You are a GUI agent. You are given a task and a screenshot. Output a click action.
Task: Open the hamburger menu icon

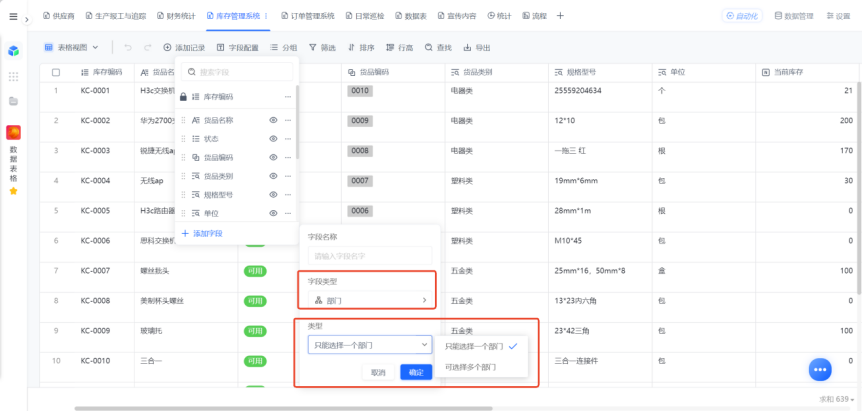(x=14, y=16)
